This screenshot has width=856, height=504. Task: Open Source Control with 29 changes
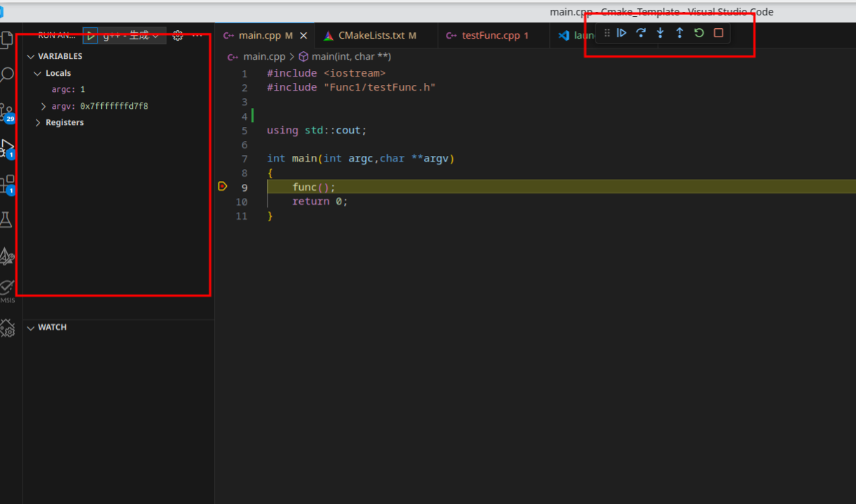coord(7,112)
